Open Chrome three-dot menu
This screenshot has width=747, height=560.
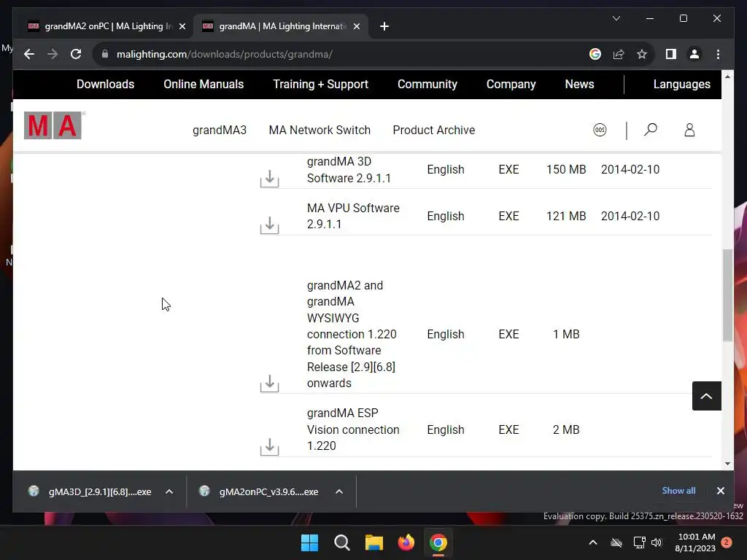(718, 54)
